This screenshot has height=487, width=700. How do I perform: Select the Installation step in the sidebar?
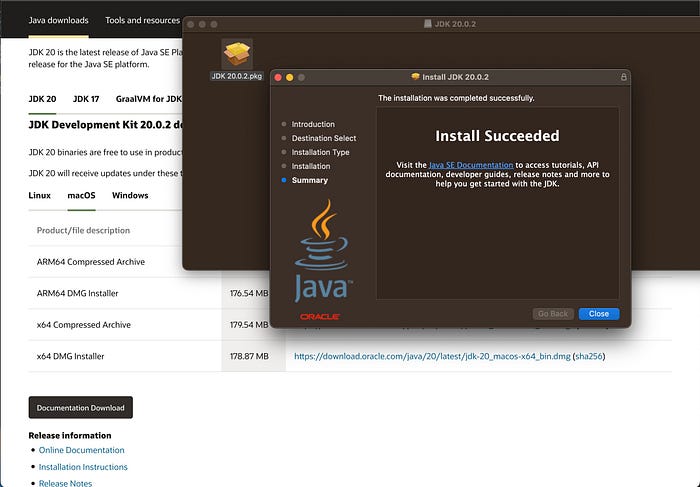(311, 166)
